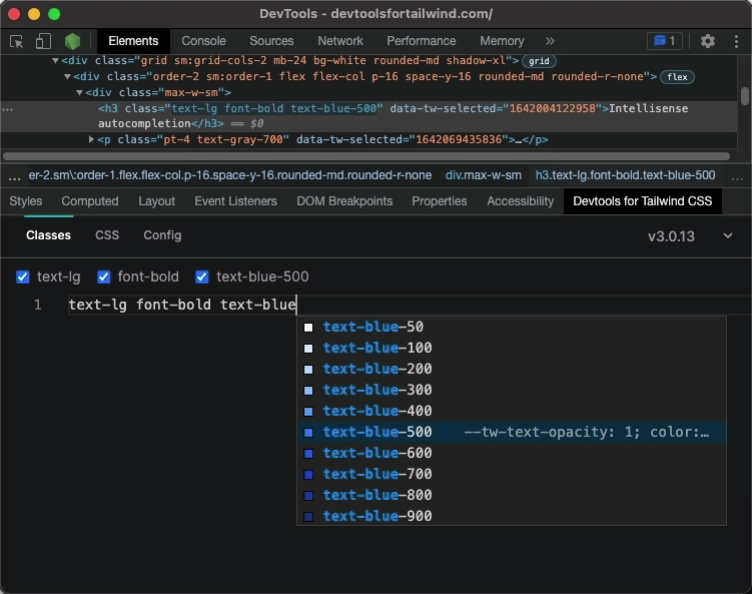Click the grid layout badge

[x=539, y=61]
